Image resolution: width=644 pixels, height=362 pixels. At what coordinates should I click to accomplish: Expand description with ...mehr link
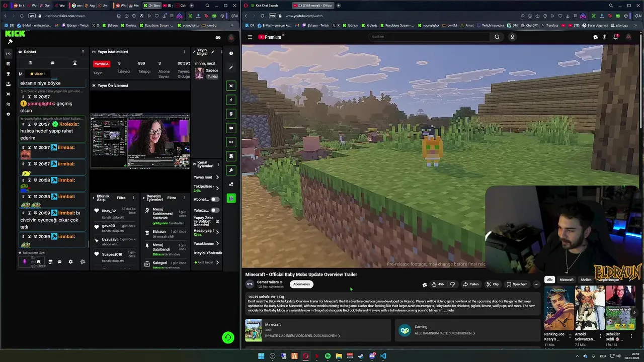[x=449, y=310]
